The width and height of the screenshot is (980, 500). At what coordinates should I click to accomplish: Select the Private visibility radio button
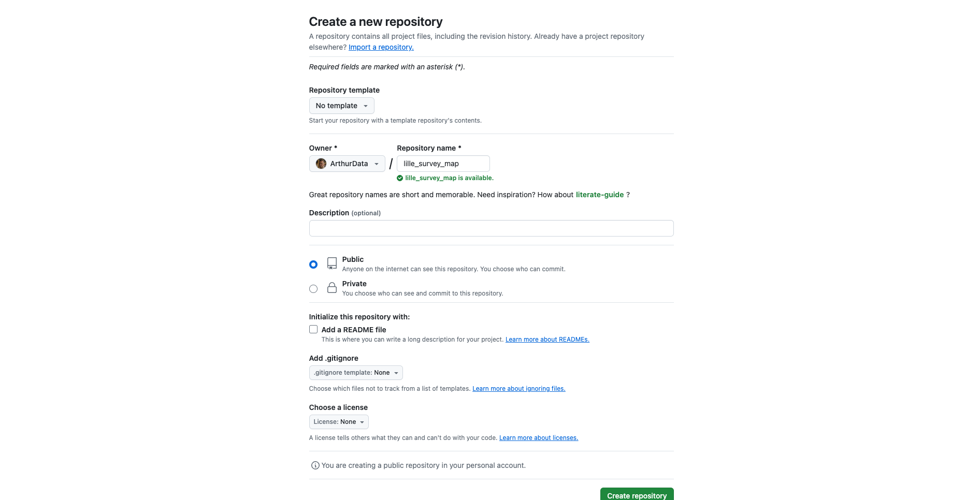tap(313, 289)
